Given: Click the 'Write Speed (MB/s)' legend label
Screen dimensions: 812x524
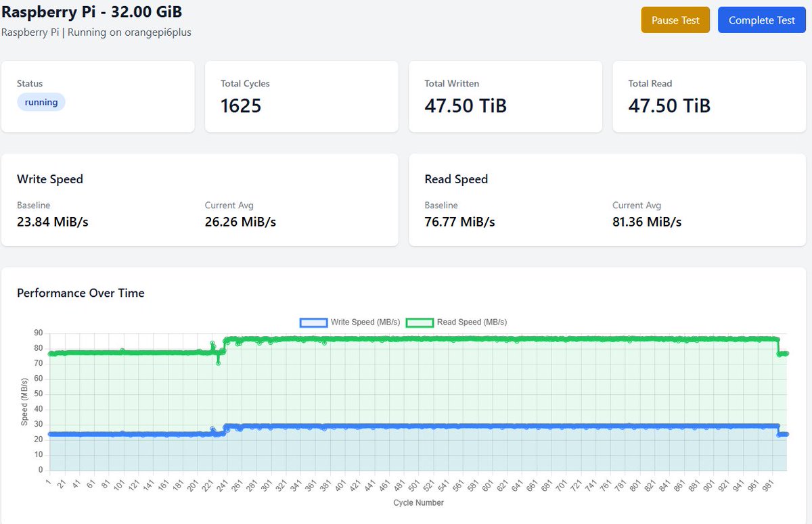Looking at the screenshot, I should tap(365, 323).
